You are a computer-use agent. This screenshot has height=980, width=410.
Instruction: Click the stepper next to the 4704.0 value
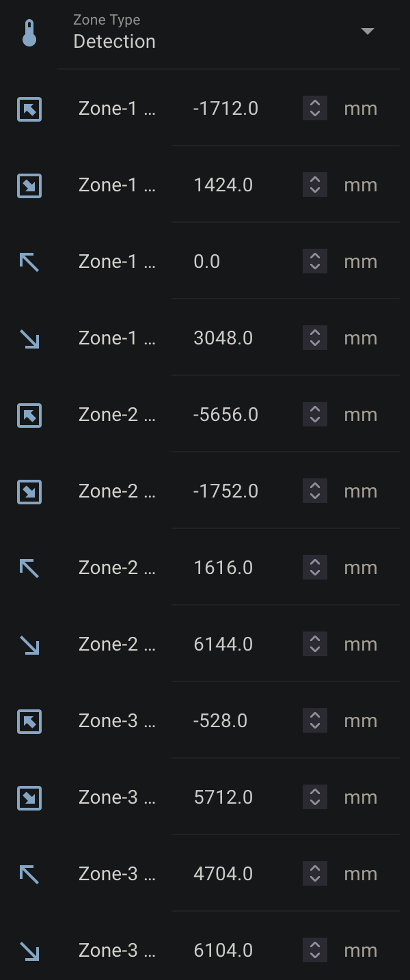click(x=315, y=874)
